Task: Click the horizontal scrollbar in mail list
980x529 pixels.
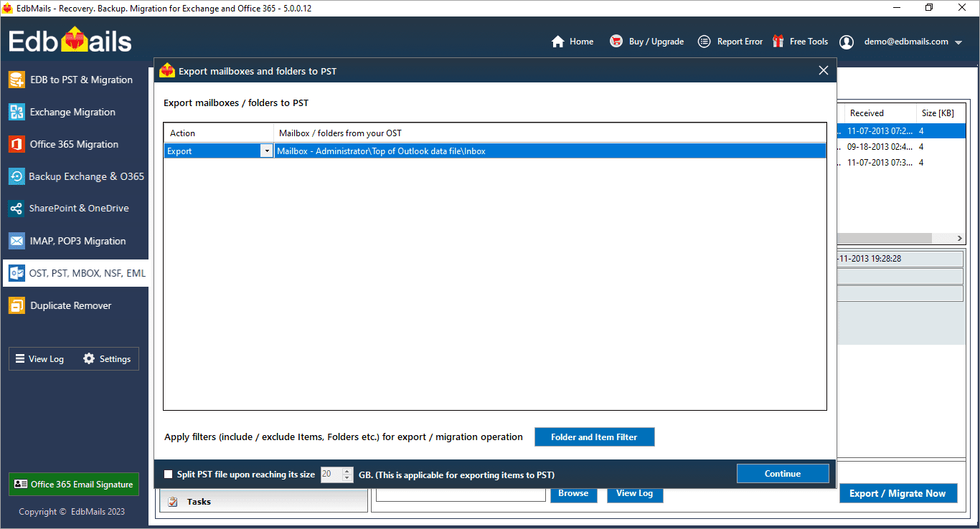Action: click(x=884, y=238)
